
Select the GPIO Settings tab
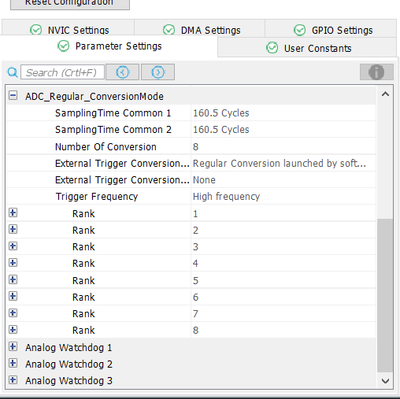(333, 30)
